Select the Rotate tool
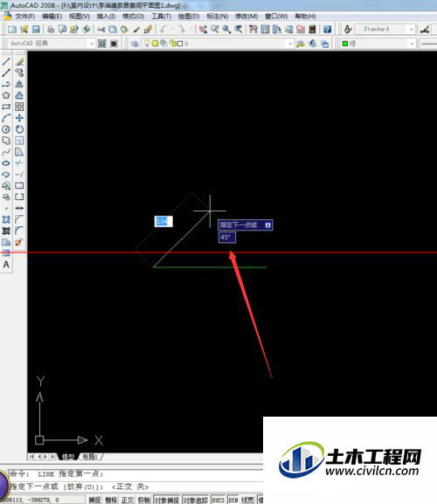 click(x=19, y=129)
